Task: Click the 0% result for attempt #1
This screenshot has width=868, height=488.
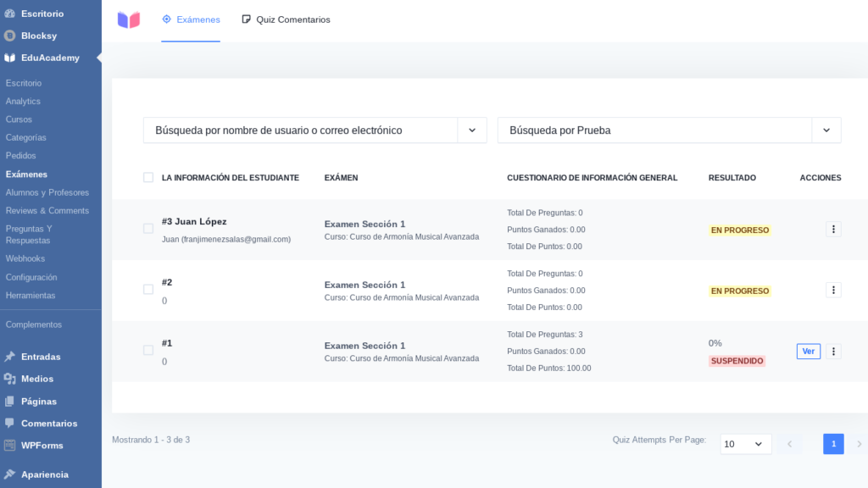Action: point(715,343)
